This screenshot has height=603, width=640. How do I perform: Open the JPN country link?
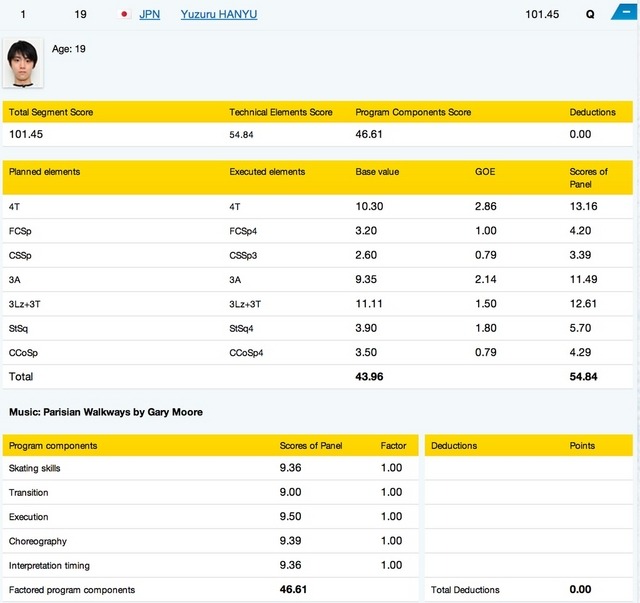coord(150,15)
